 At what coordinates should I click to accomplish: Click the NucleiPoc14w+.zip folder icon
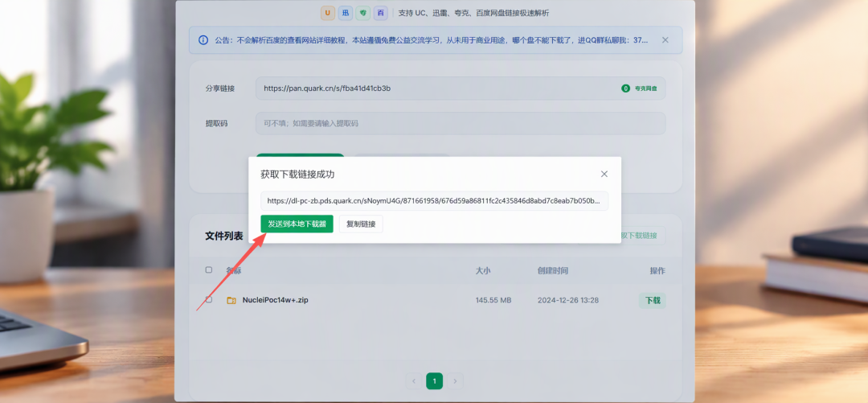pos(231,300)
